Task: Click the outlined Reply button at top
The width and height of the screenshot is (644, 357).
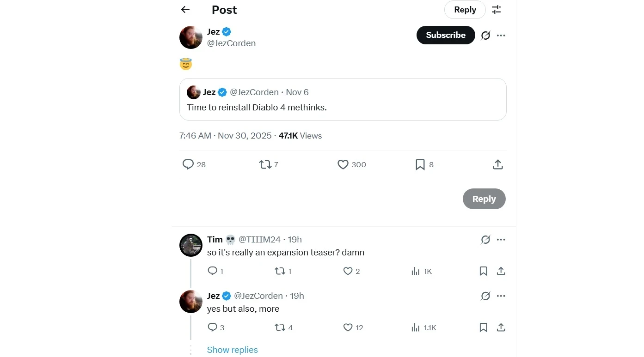Action: [465, 10]
